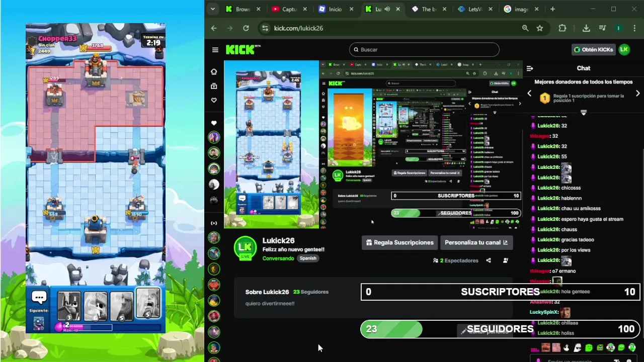
Task: Open Chrome downloads
Action: pos(586,28)
